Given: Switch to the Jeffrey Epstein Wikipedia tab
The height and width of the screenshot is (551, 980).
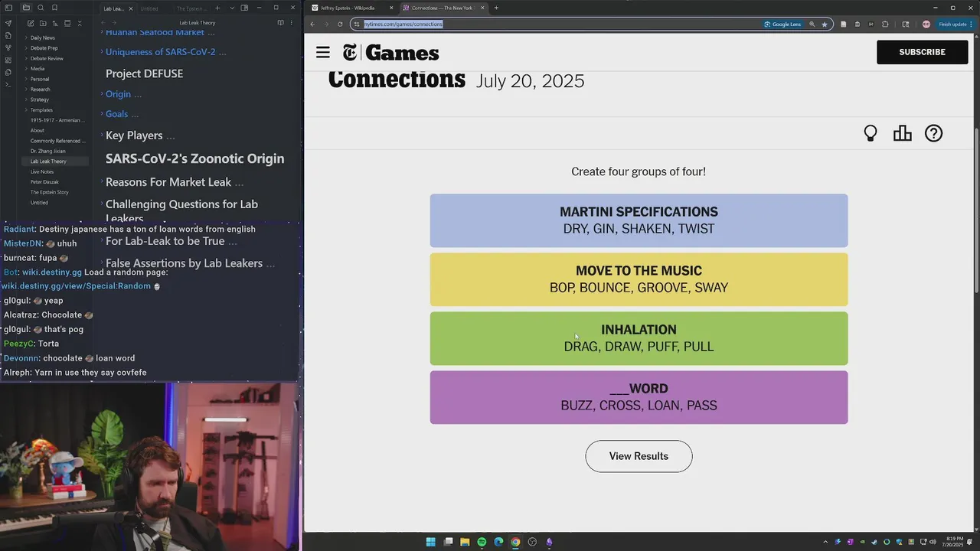Looking at the screenshot, I should pos(352,8).
